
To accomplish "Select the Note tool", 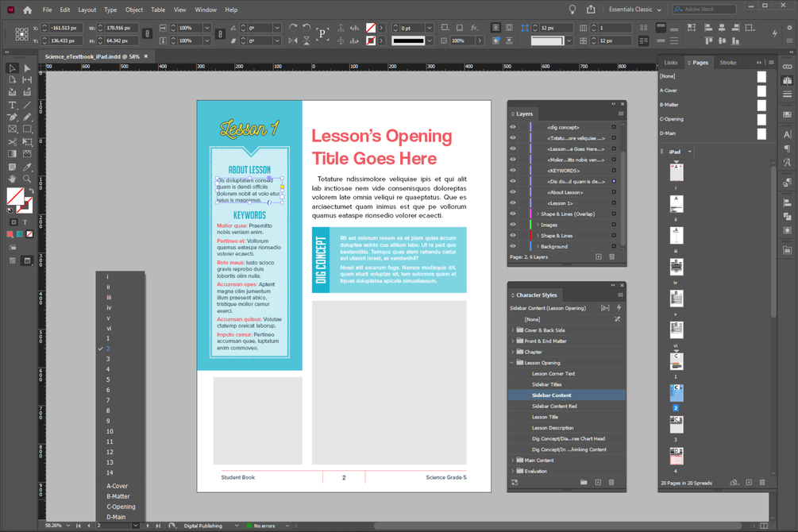I will click(x=12, y=167).
